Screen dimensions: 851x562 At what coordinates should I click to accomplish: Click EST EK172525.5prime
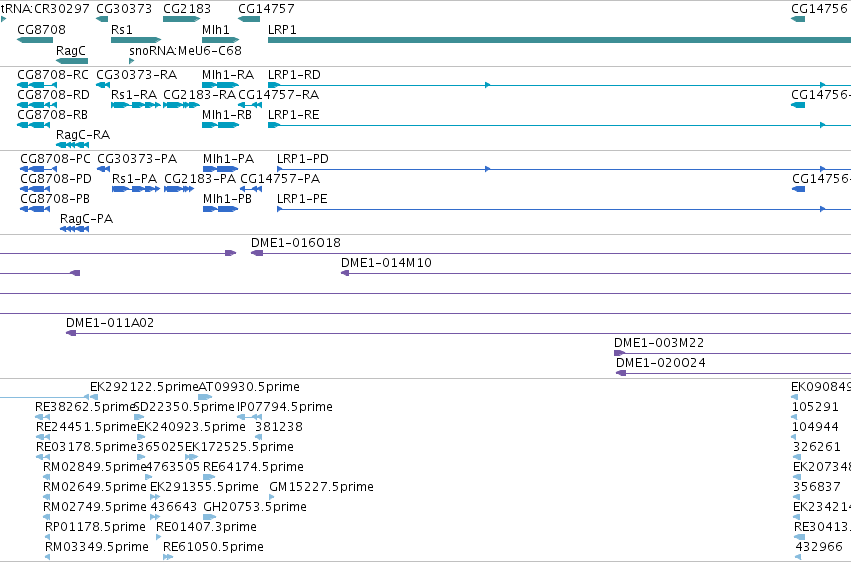coord(239,448)
